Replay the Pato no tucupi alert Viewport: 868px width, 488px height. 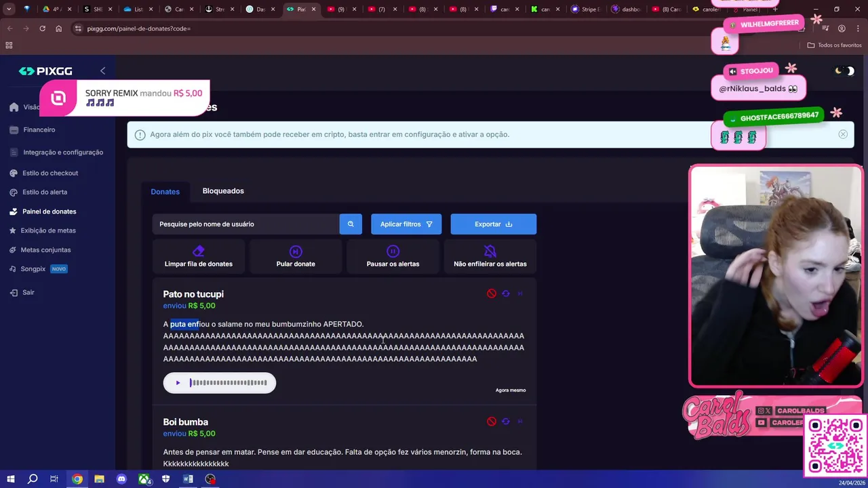[x=506, y=293]
